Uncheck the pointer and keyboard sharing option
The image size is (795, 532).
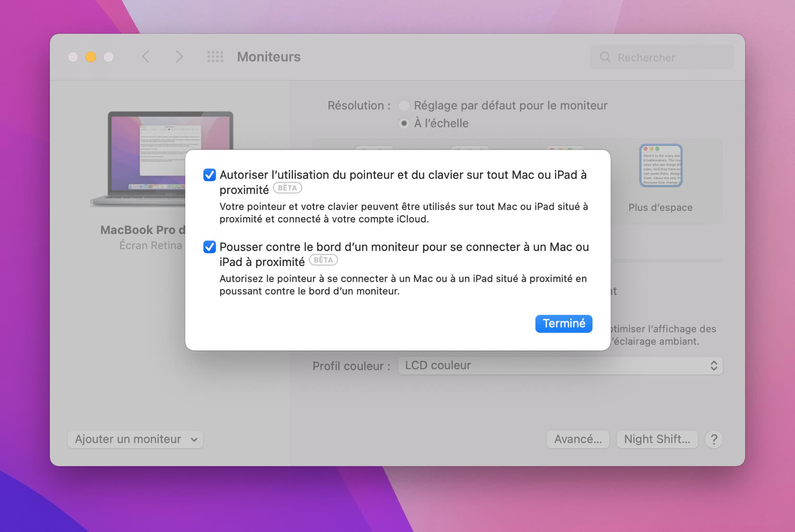coord(209,175)
